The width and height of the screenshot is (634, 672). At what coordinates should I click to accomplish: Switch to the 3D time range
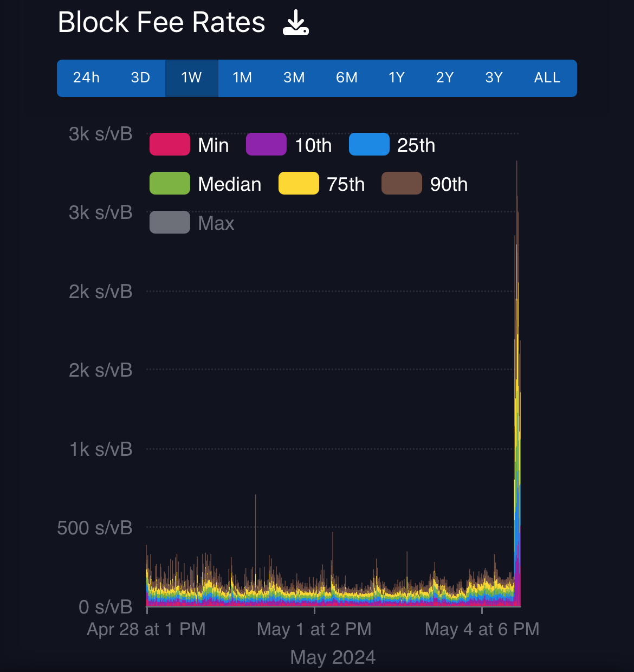[140, 78]
